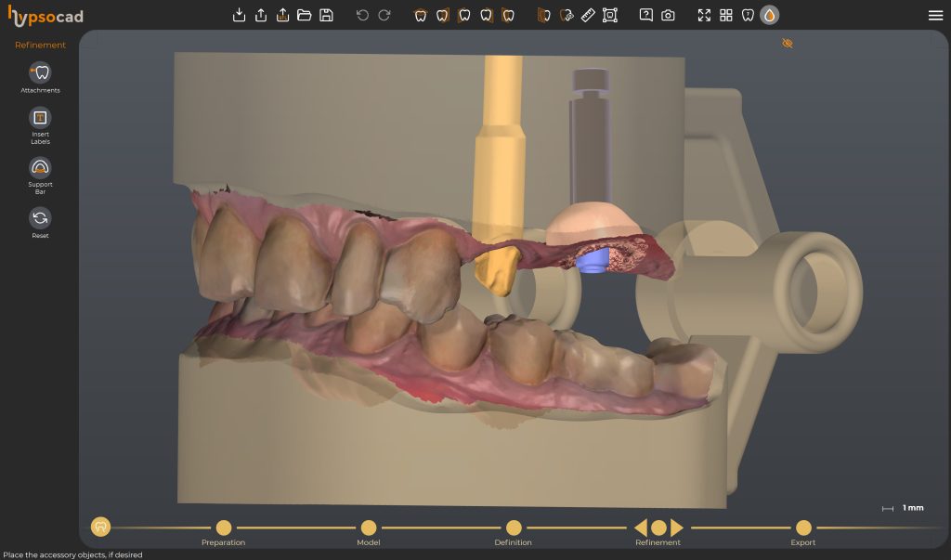
Task: Open the hamburger main menu
Action: coord(935,15)
